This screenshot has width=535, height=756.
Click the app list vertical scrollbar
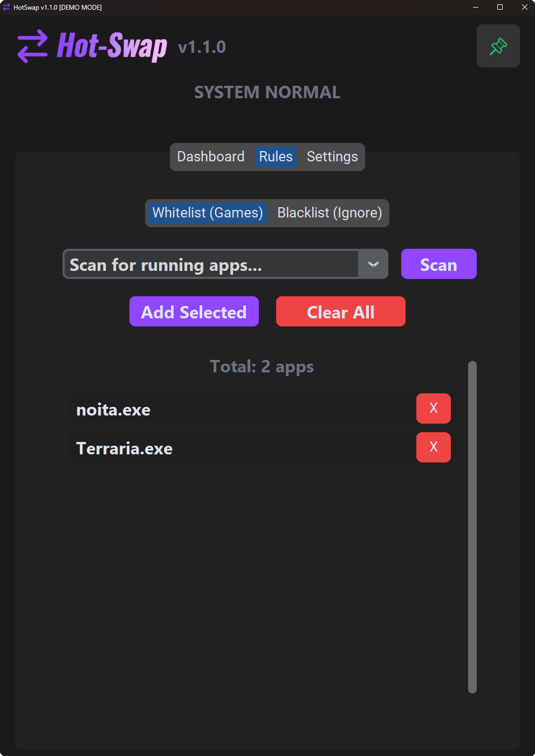coord(472,527)
